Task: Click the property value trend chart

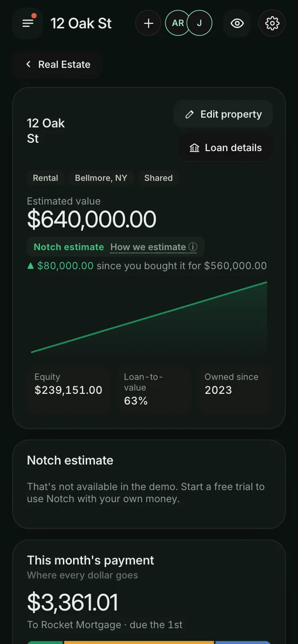Action: (149, 318)
